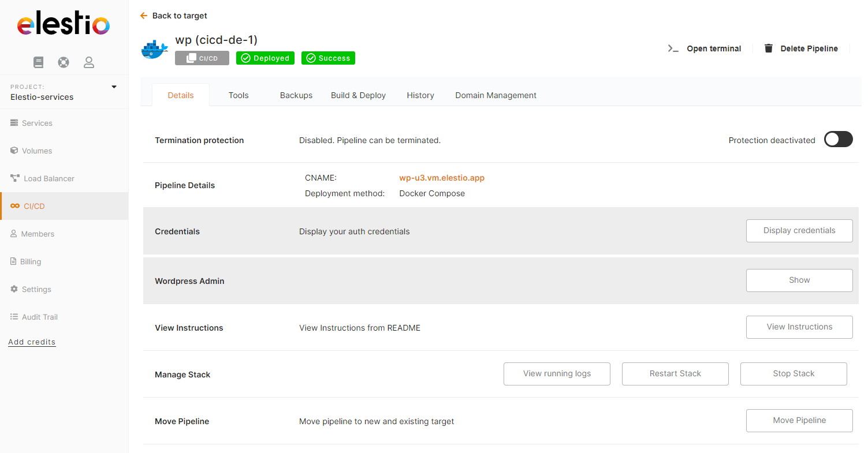
Task: Expand the project selector dropdown arrow
Action: pos(114,87)
